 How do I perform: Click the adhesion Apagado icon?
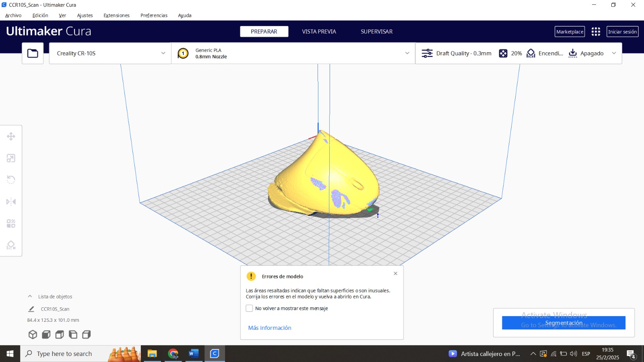coord(573,53)
